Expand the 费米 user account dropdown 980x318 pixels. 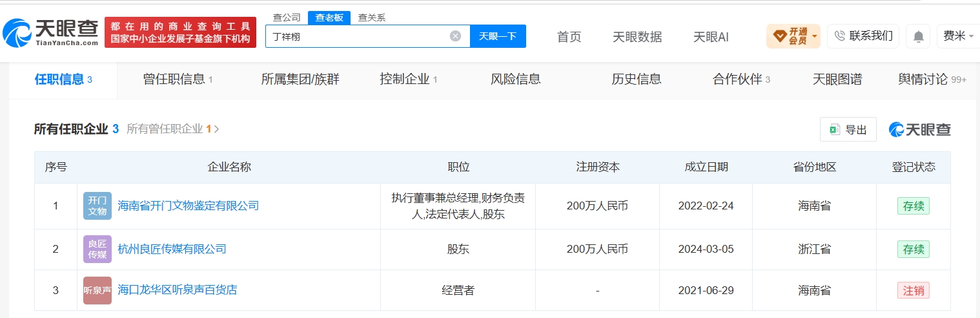pos(958,36)
